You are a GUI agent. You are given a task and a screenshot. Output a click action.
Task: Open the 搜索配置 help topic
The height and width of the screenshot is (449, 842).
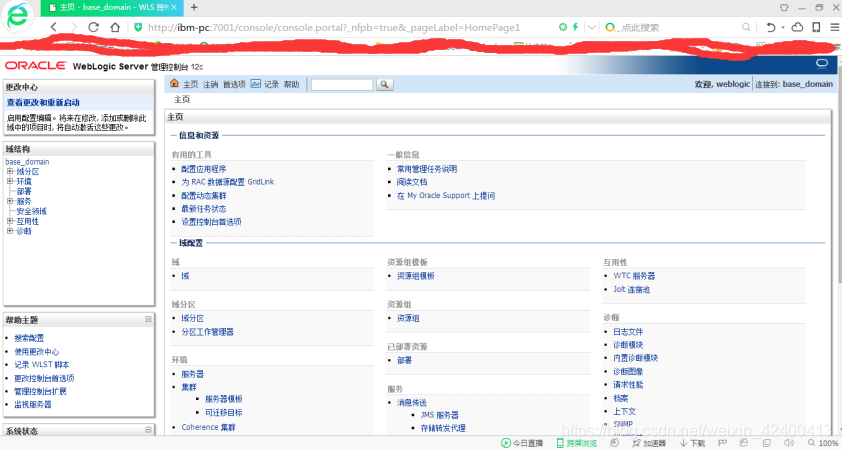click(29, 338)
